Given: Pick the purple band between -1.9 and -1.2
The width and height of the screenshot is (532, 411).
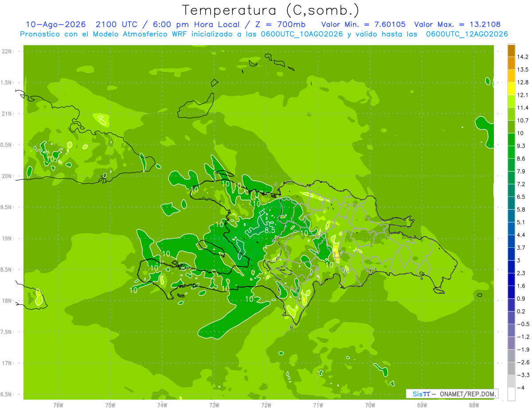Looking at the screenshot, I should pyautogui.click(x=511, y=343).
